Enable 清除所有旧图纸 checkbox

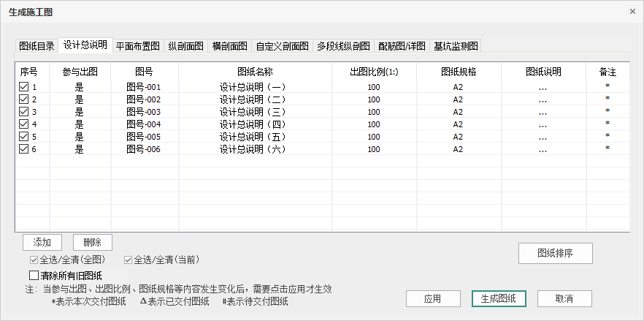(34, 275)
